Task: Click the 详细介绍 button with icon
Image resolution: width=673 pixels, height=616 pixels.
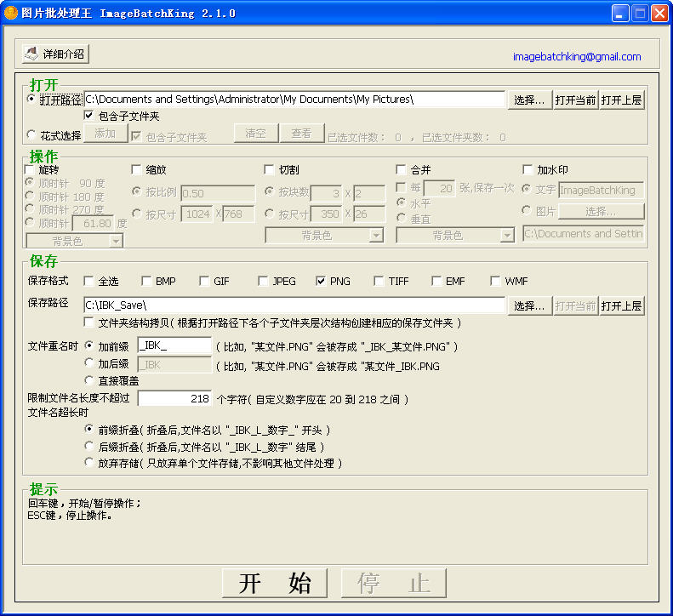Action: [55, 54]
